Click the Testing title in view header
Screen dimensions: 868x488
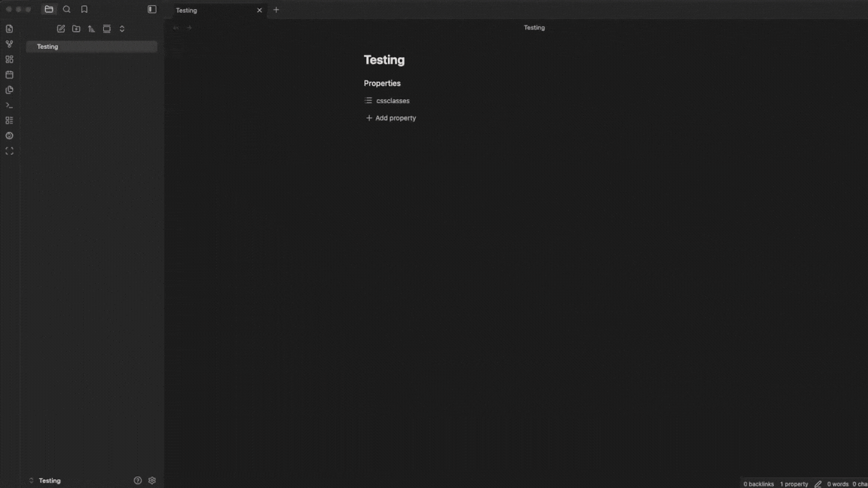(534, 28)
